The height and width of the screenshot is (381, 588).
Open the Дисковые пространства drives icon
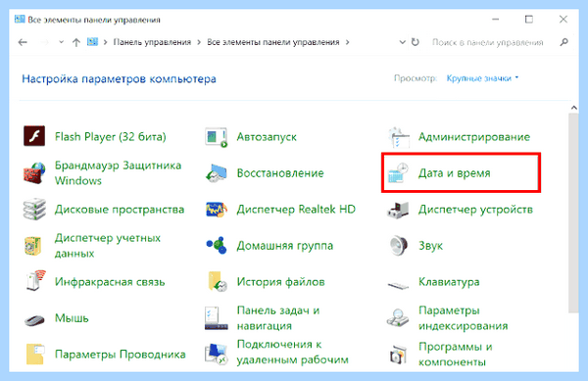pos(34,210)
